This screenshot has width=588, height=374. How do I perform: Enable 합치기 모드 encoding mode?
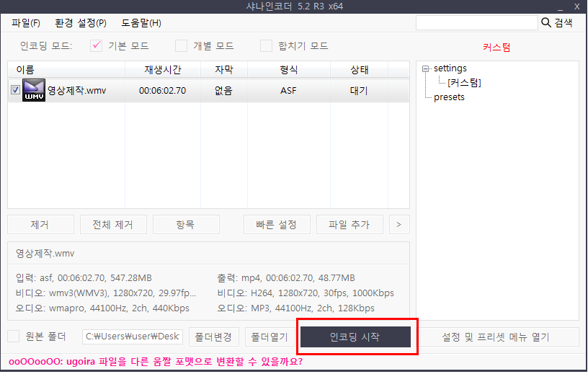click(x=266, y=46)
